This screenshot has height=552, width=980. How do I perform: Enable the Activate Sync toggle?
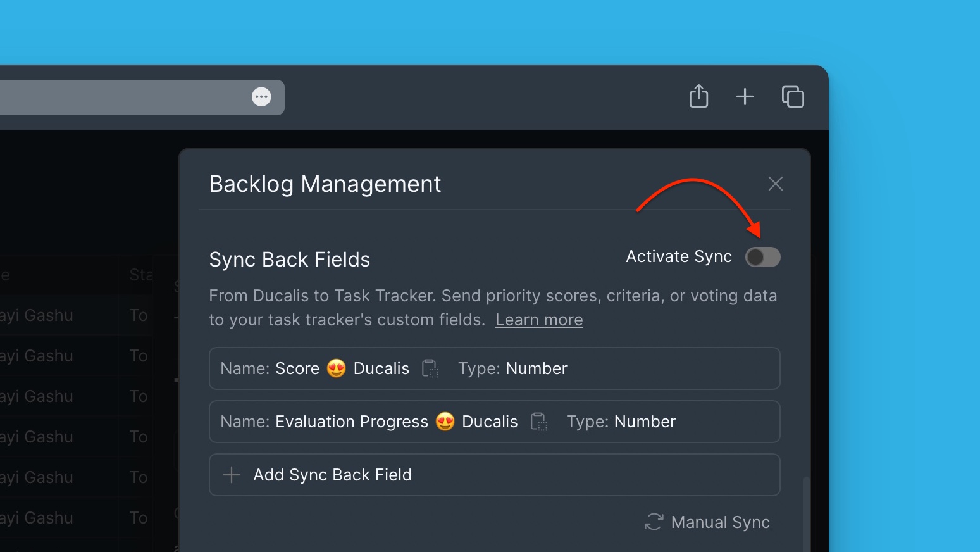tap(762, 257)
